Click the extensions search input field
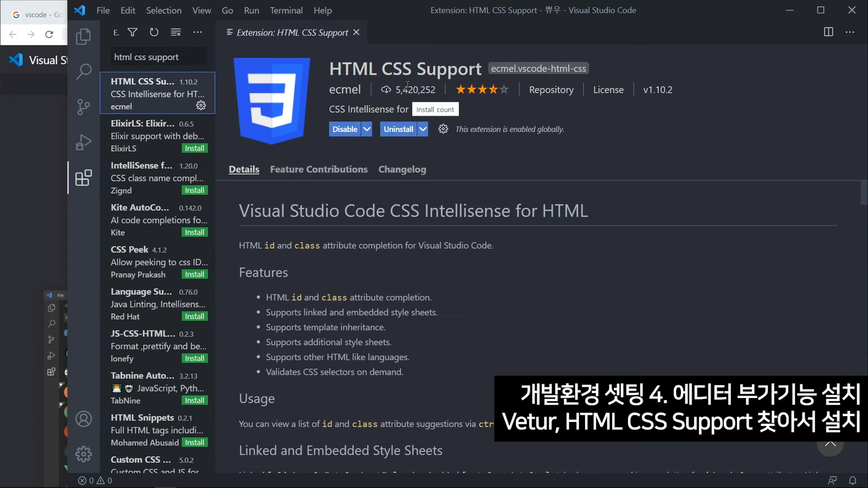Image resolution: width=868 pixels, height=488 pixels. (158, 57)
